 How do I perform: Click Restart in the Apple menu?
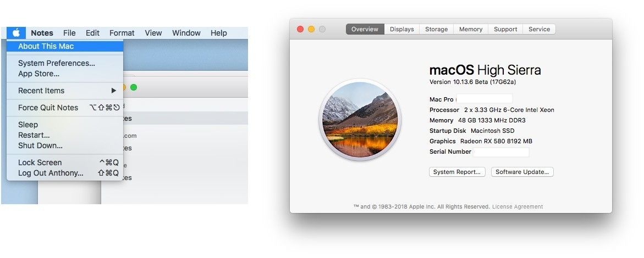(x=34, y=135)
